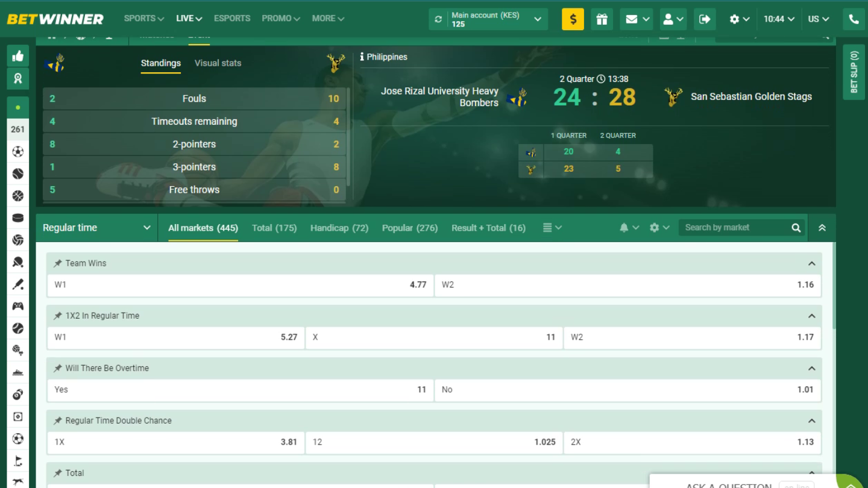Image resolution: width=868 pixels, height=488 pixels.
Task: Switch to the Handicap (72) tab
Action: click(x=339, y=228)
